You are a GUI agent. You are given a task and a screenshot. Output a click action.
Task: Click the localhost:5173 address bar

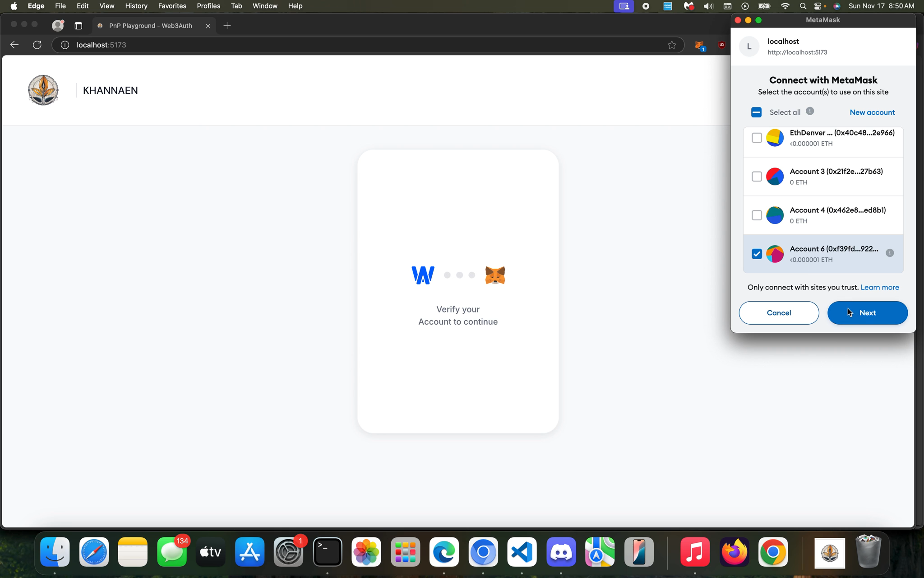pos(368,45)
